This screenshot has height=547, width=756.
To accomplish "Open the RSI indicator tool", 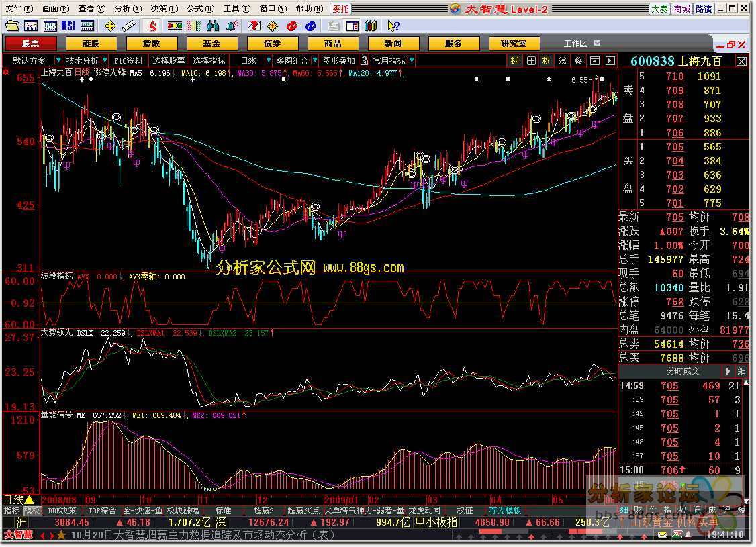I will [x=68, y=26].
